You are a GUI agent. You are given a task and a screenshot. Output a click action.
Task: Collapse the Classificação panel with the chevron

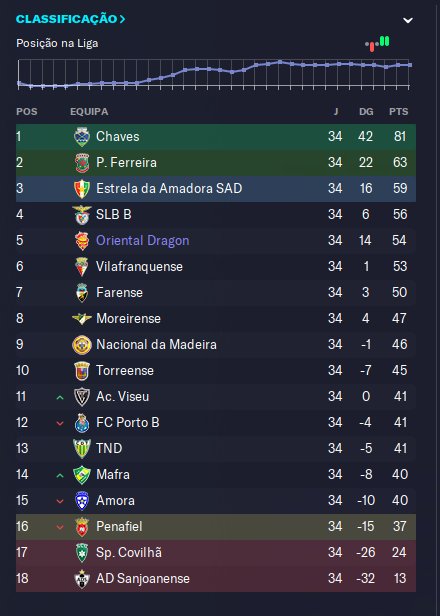click(x=408, y=20)
